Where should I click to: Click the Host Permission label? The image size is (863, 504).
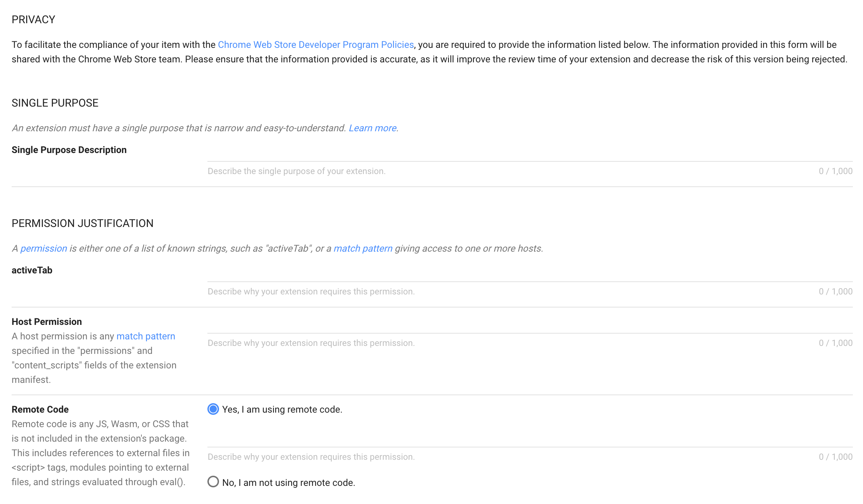pyautogui.click(x=46, y=321)
